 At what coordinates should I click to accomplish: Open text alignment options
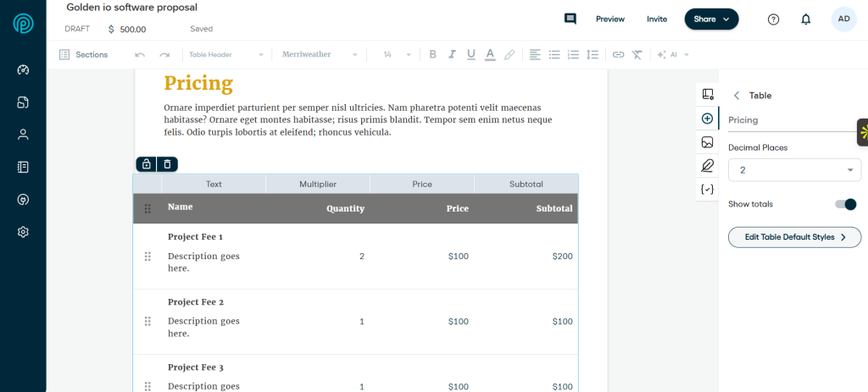pyautogui.click(x=535, y=54)
